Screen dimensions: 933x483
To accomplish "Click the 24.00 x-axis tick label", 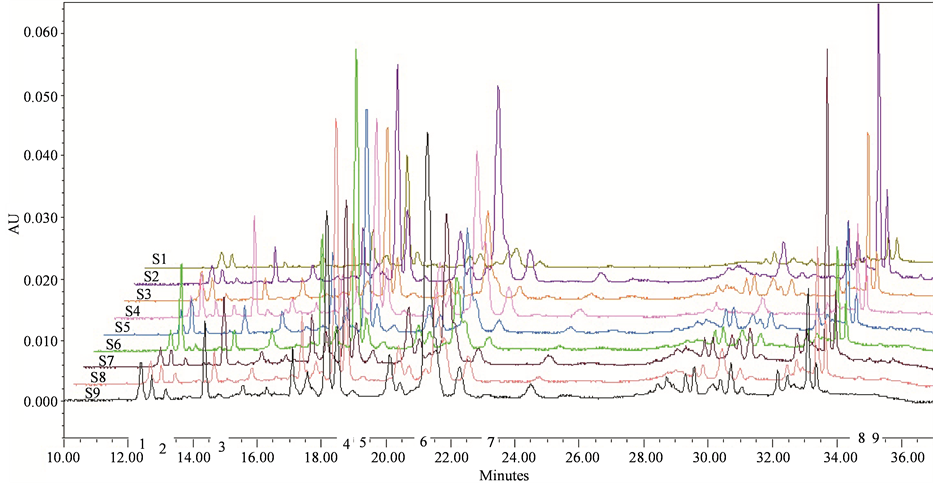I will point(515,458).
